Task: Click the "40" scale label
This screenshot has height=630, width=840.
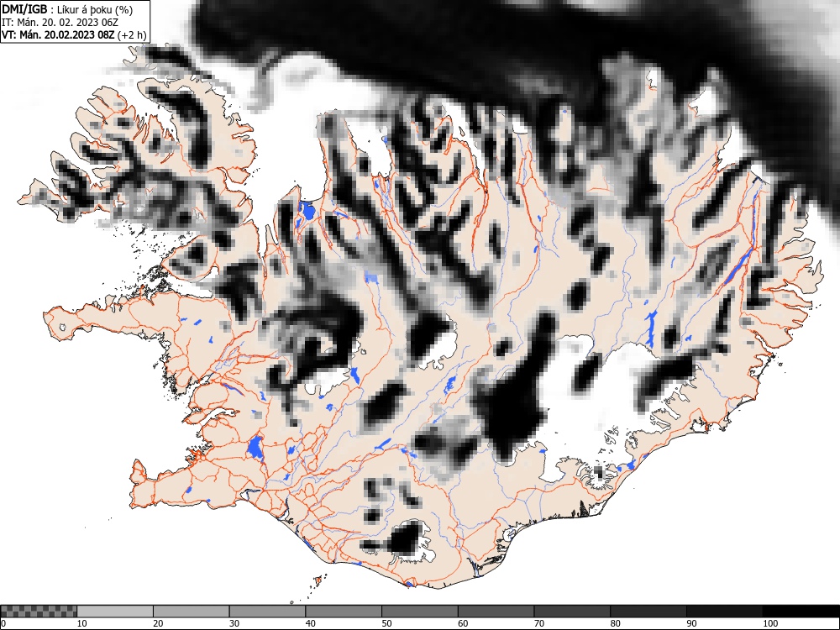Action: point(310,623)
